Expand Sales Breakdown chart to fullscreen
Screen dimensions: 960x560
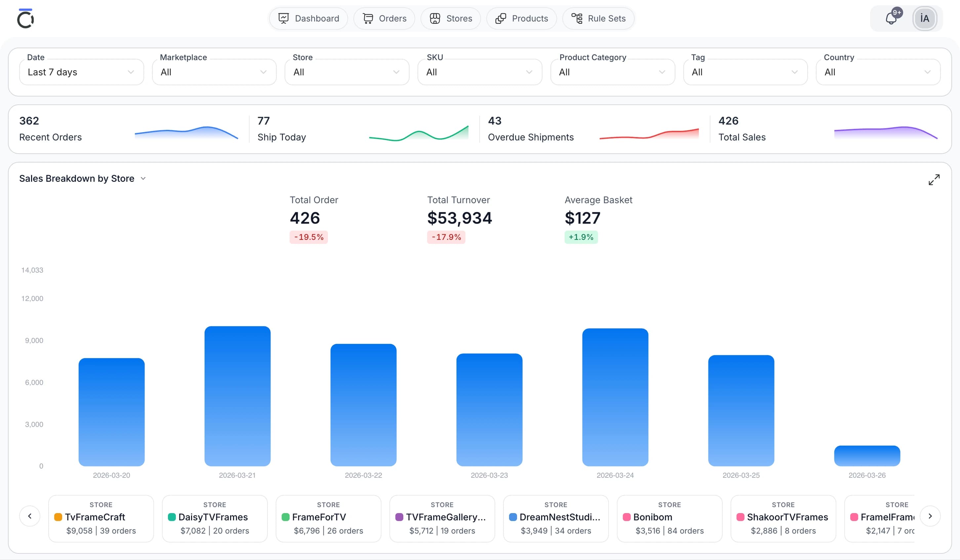934,179
